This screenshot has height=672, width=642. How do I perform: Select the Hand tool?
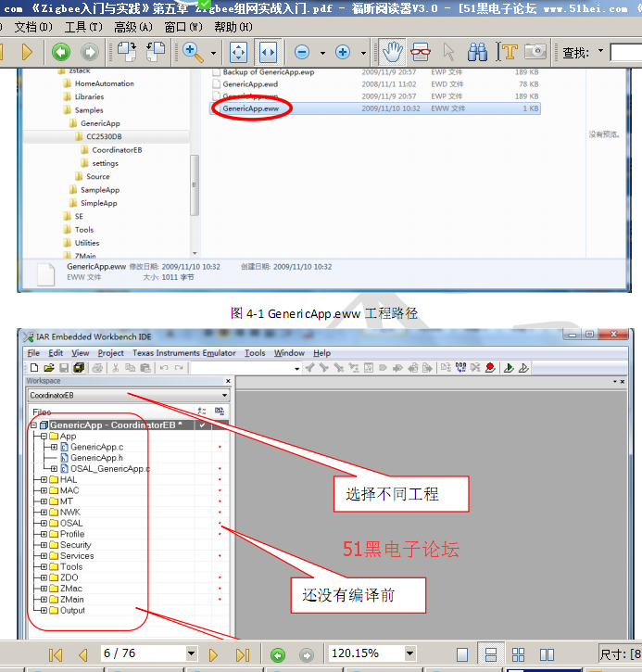click(392, 52)
